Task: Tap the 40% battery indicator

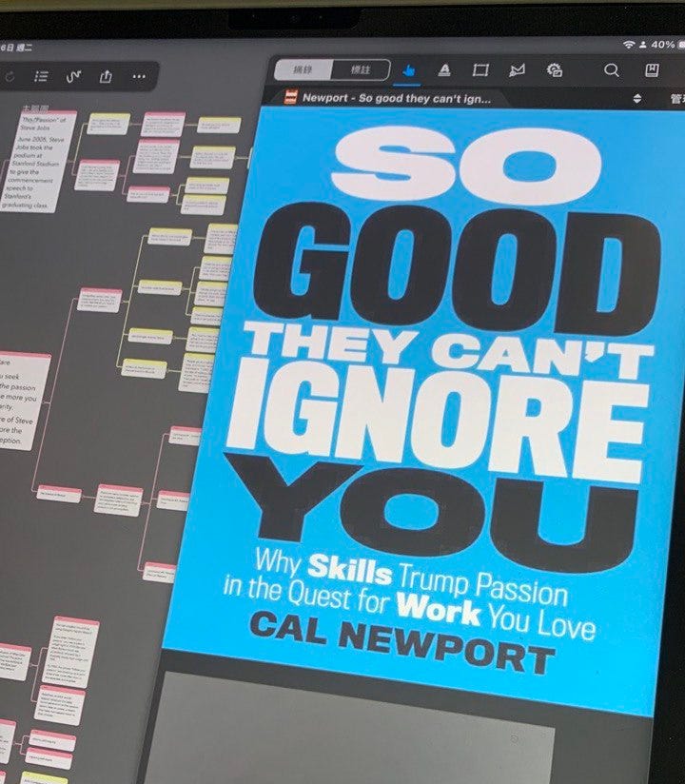Action: coord(662,45)
